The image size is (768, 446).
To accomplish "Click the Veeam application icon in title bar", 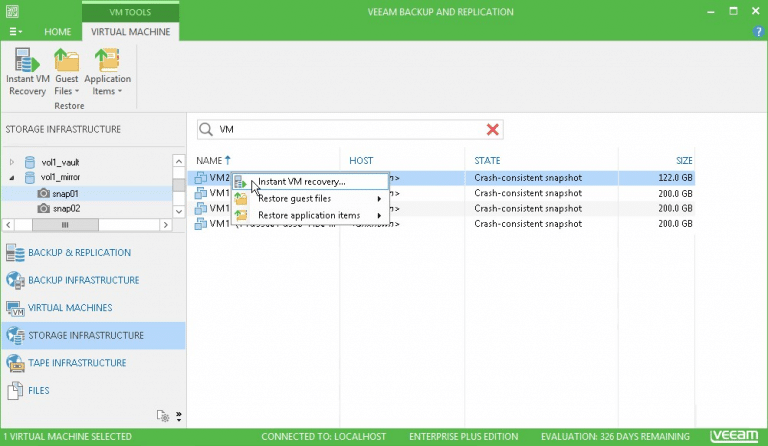I will (x=12, y=11).
